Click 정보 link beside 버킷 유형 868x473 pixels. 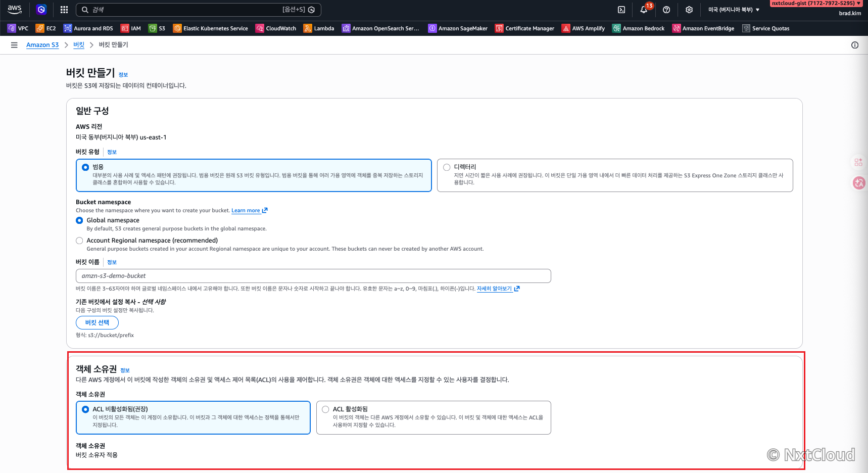(x=112, y=152)
